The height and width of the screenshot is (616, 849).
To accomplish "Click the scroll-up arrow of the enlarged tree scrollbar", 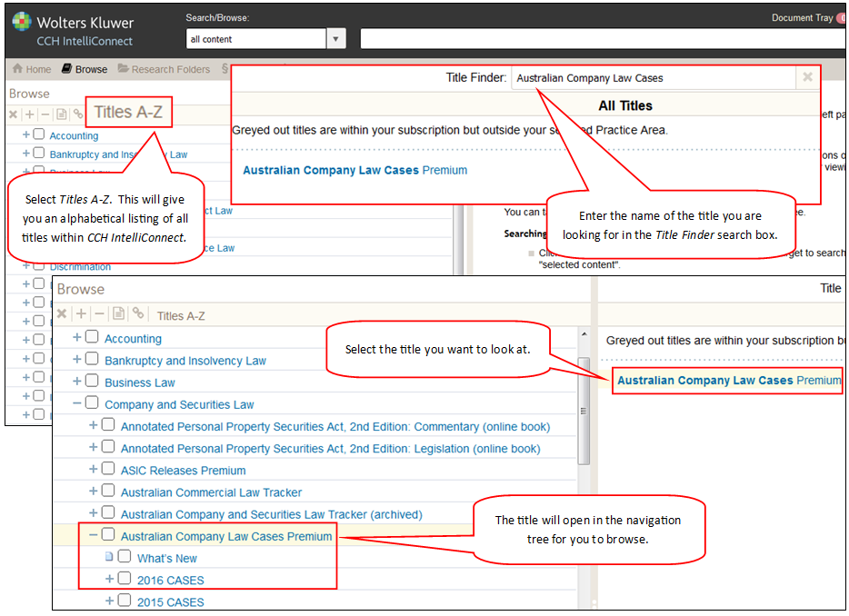I will (x=584, y=334).
